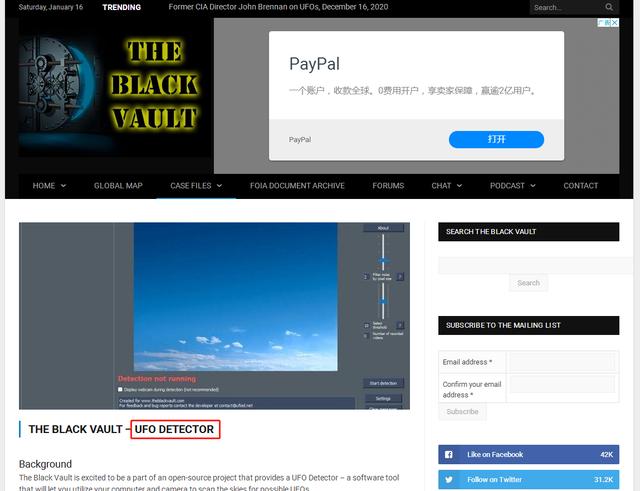Click the trending Former CIA Director headline

[278, 7]
